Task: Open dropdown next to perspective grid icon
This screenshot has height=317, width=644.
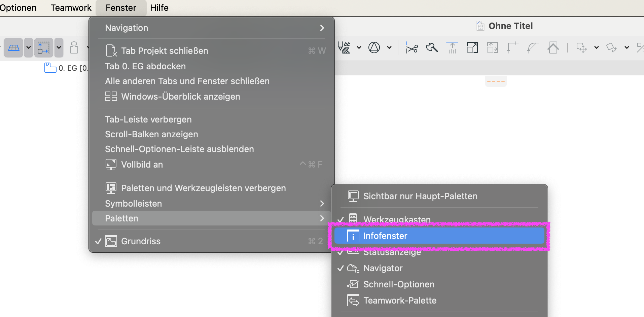Action: (29, 48)
